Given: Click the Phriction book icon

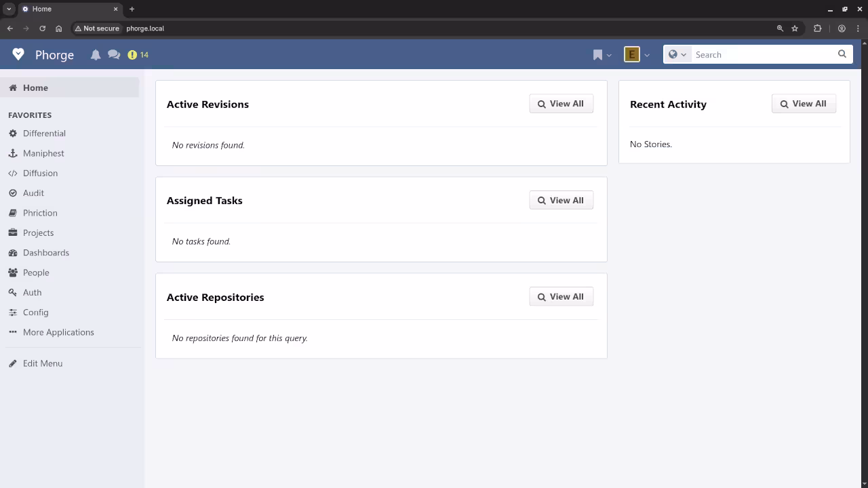Looking at the screenshot, I should point(13,213).
